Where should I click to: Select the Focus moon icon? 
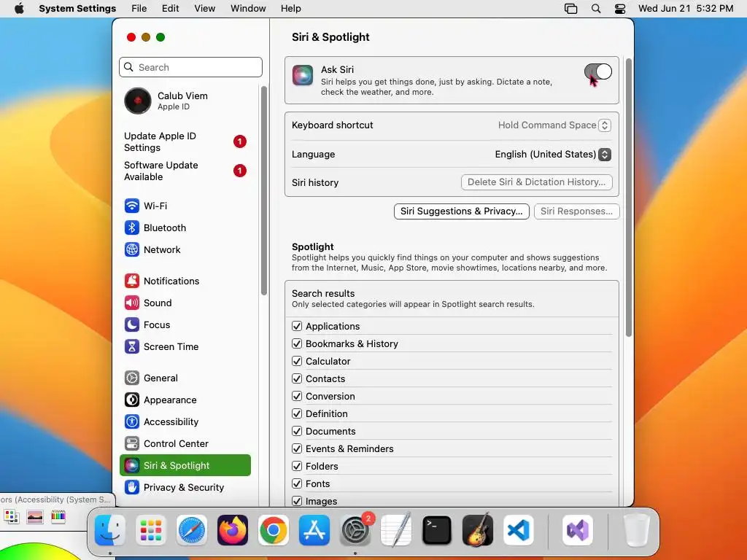pos(132,324)
